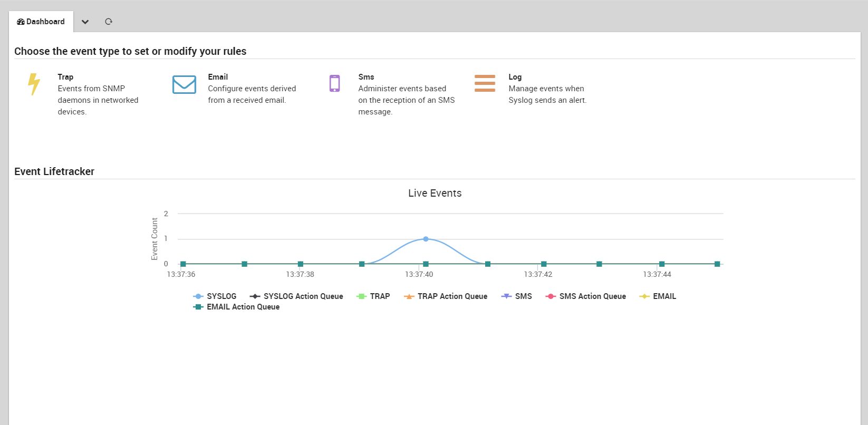Toggle TRAP series in chart legend
Image resolution: width=868 pixels, height=425 pixels.
point(373,296)
